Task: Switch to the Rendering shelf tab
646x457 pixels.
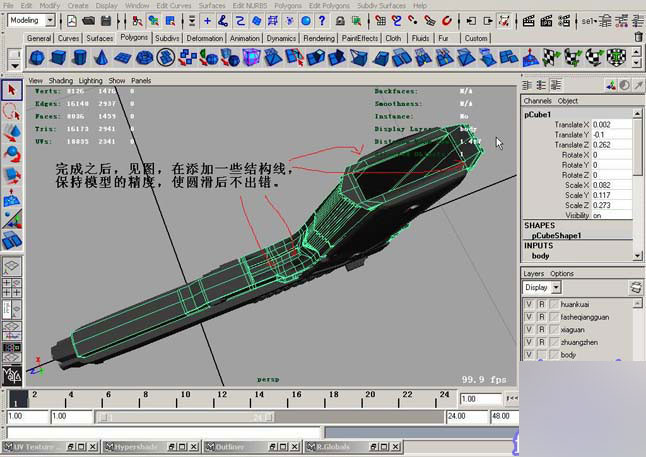Action: pyautogui.click(x=318, y=38)
